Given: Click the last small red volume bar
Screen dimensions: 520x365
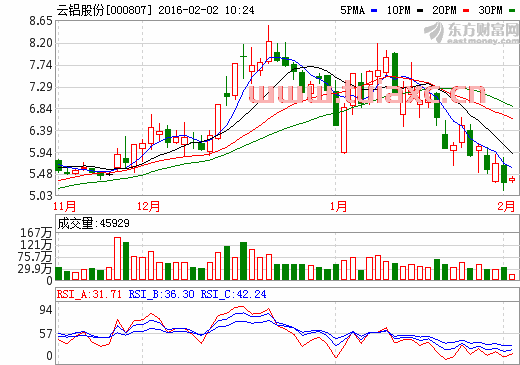Looking at the screenshot, I should pos(512,277).
